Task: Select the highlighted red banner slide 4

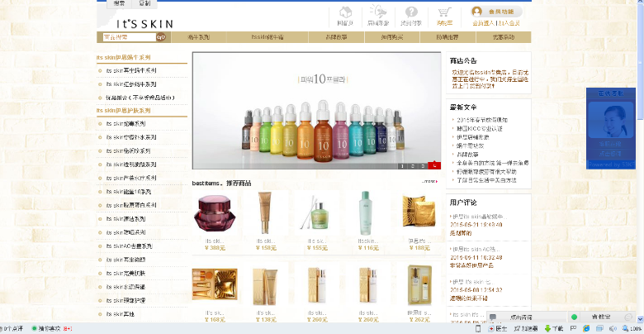Action: pyautogui.click(x=434, y=166)
